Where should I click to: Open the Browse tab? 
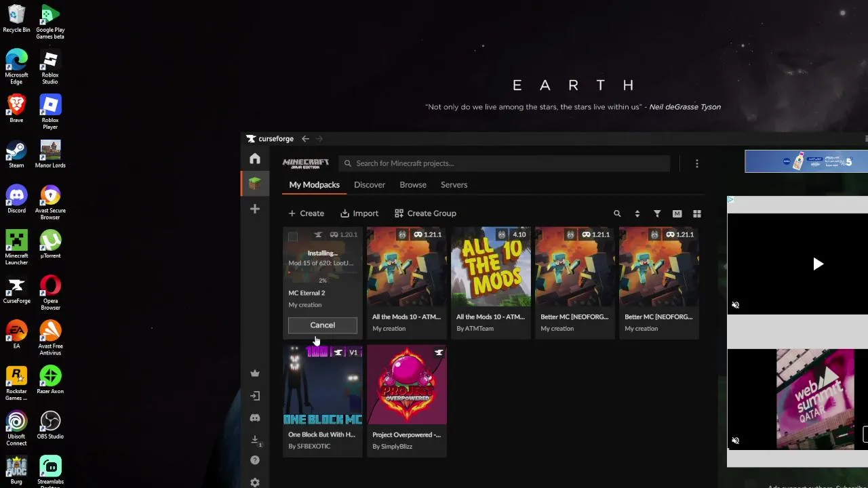pos(413,184)
